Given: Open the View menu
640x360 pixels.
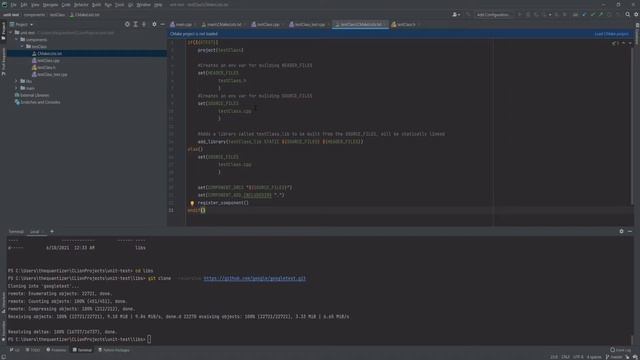Looking at the screenshot, I should pyautogui.click(x=35, y=5).
